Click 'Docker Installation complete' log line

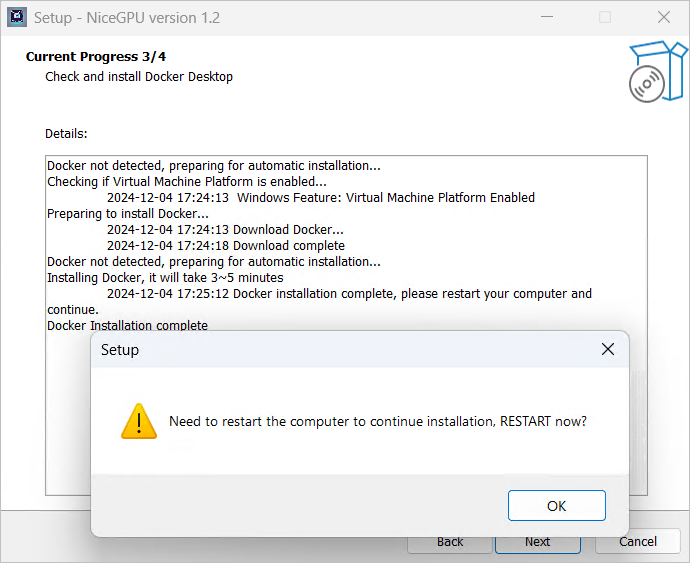pyautogui.click(x=127, y=325)
